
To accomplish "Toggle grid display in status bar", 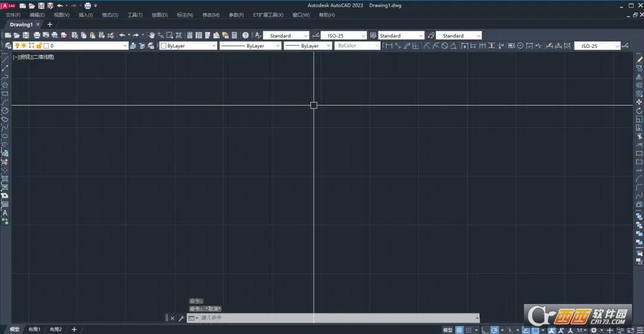I will (x=459, y=330).
